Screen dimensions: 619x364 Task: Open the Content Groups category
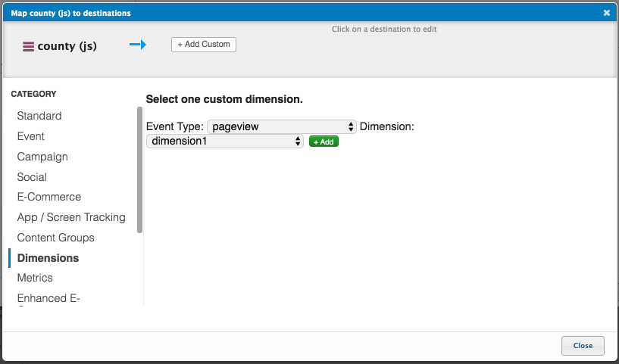56,238
